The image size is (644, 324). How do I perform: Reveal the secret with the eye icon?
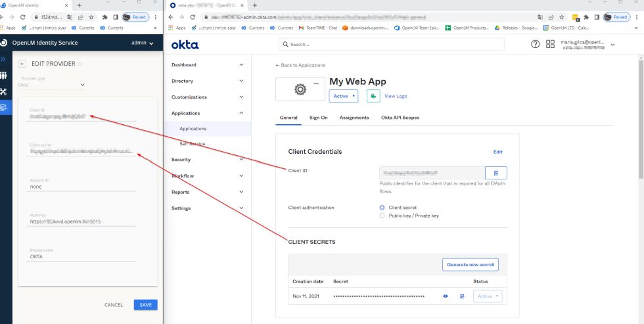(x=446, y=296)
